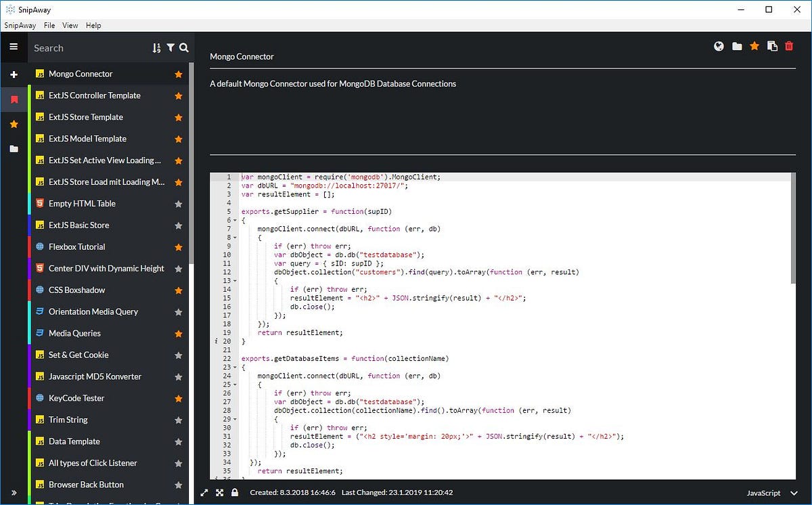Viewport: 812px width, 505px height.
Task: Show favorites via sidebar star icon
Action: pyautogui.click(x=14, y=124)
